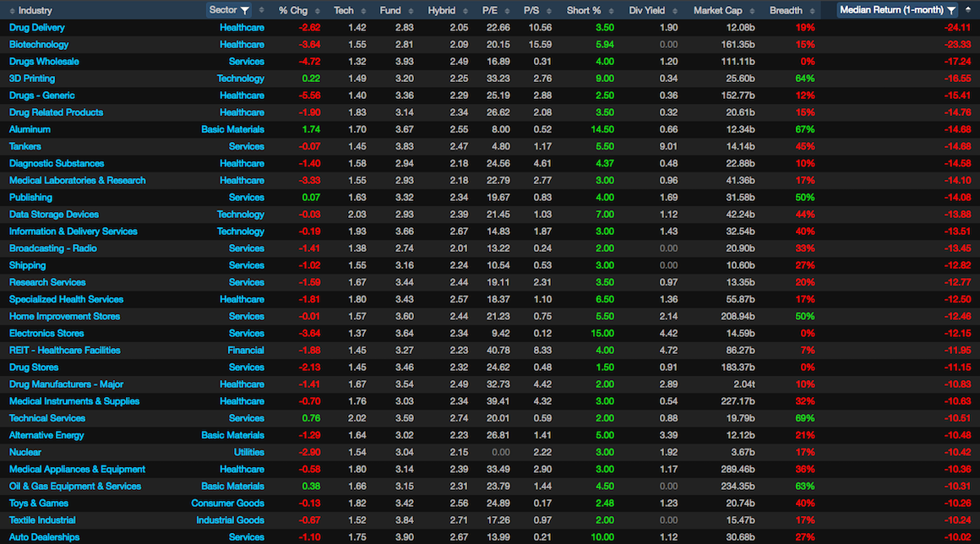Image resolution: width=980 pixels, height=544 pixels.
Task: Open Medical Laboratories & Research link
Action: tap(78, 181)
